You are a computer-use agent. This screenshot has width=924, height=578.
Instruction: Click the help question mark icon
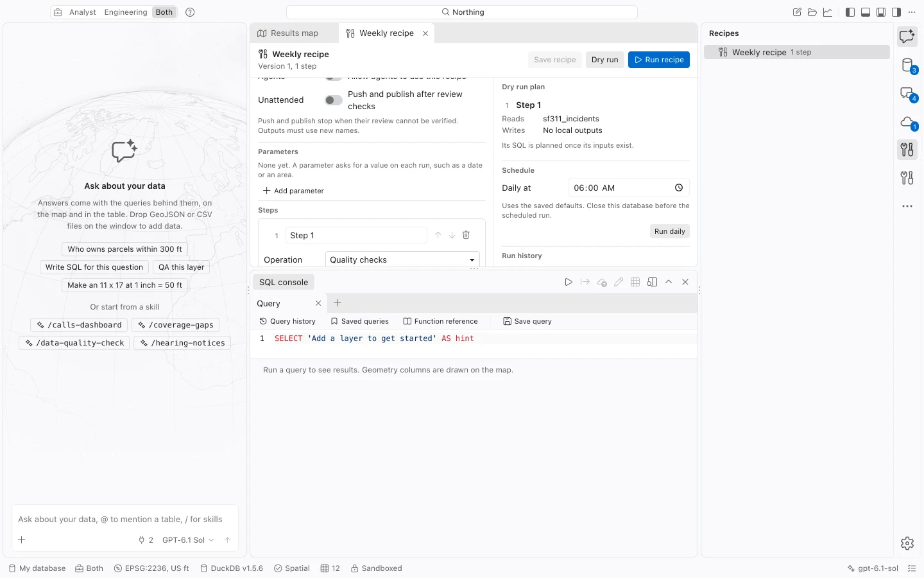190,12
